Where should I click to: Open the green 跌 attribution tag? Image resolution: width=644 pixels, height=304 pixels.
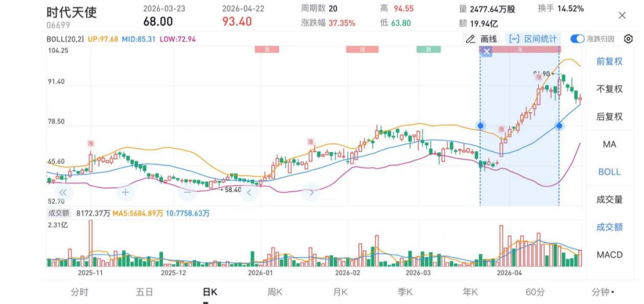pyautogui.click(x=428, y=49)
